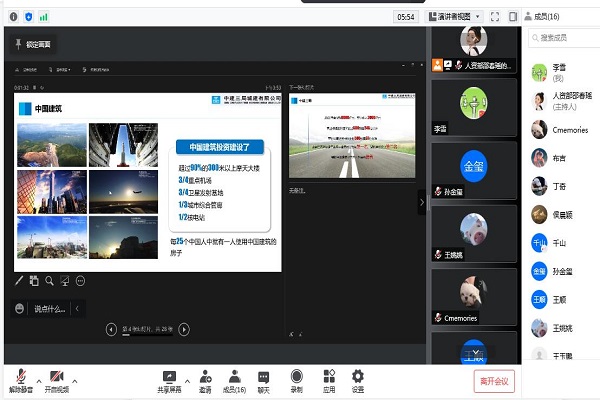The image size is (600, 400).
Task: Select the pen annotation tool below slide
Action: [19, 281]
